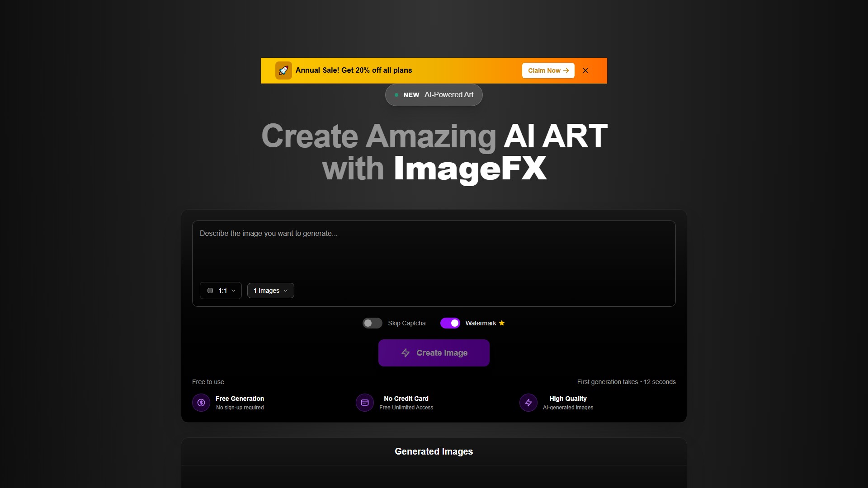Click the green dot in NEW badge
The image size is (868, 488).
tap(396, 95)
